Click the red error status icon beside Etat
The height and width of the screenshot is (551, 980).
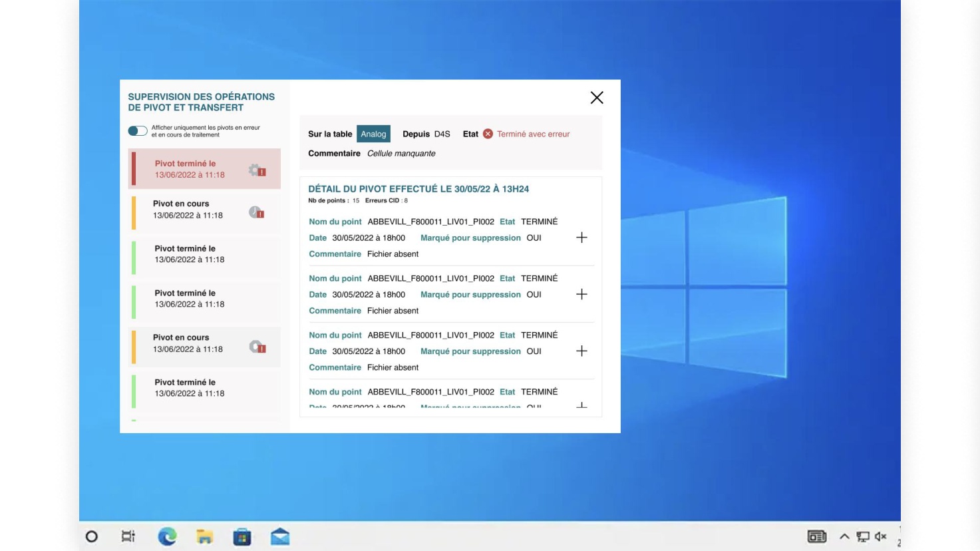(x=488, y=134)
